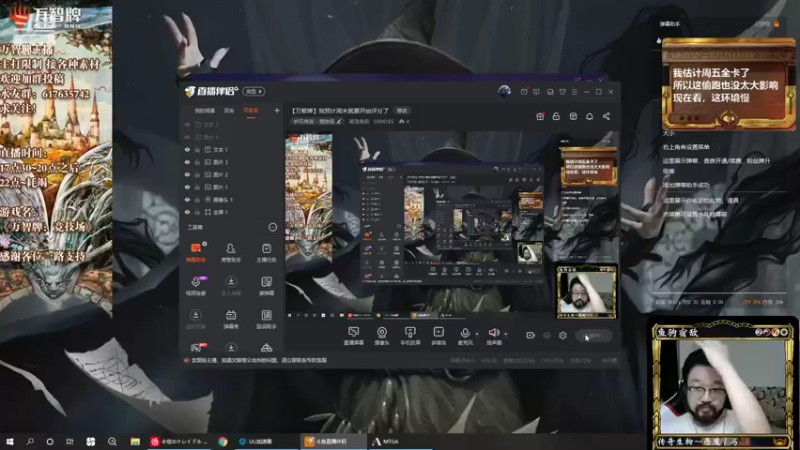The width and height of the screenshot is (800, 450).
Task: Switch to UU加速器 taskbar app
Action: (x=264, y=441)
